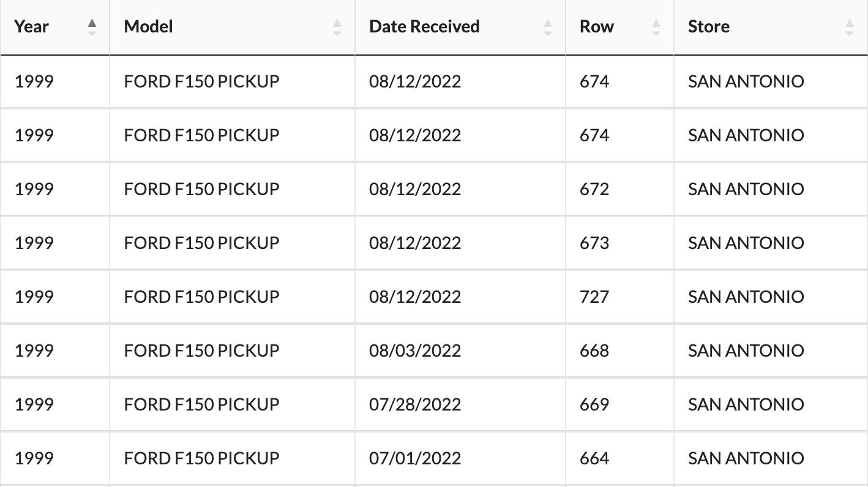Click the 08/03/2022 date cell

click(415, 351)
